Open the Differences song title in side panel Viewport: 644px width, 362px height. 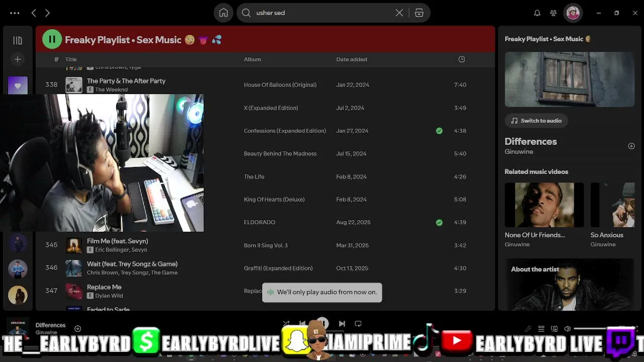(x=531, y=141)
